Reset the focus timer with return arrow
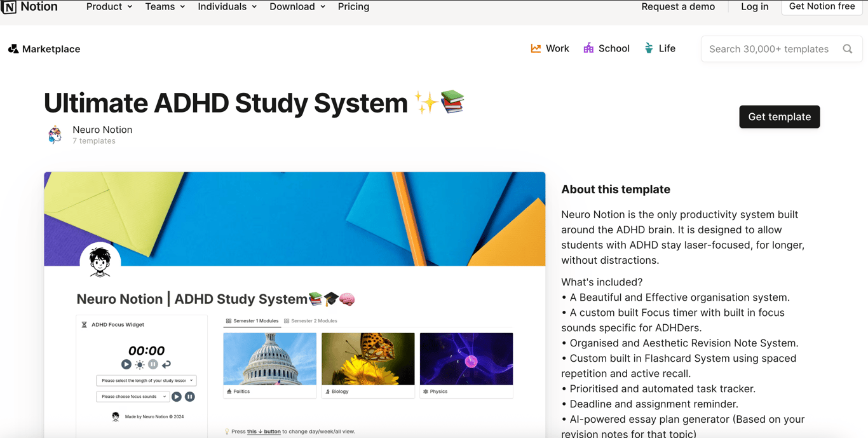The image size is (868, 438). (x=166, y=364)
